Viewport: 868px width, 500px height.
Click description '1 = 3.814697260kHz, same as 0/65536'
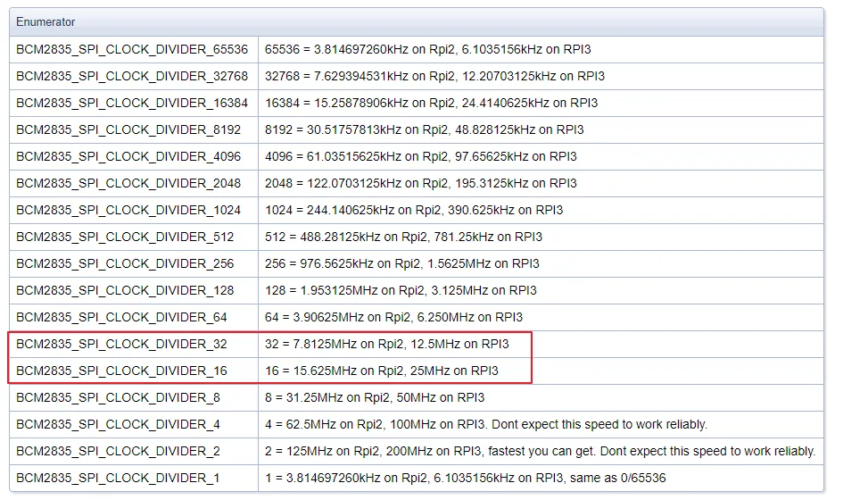coord(465,478)
